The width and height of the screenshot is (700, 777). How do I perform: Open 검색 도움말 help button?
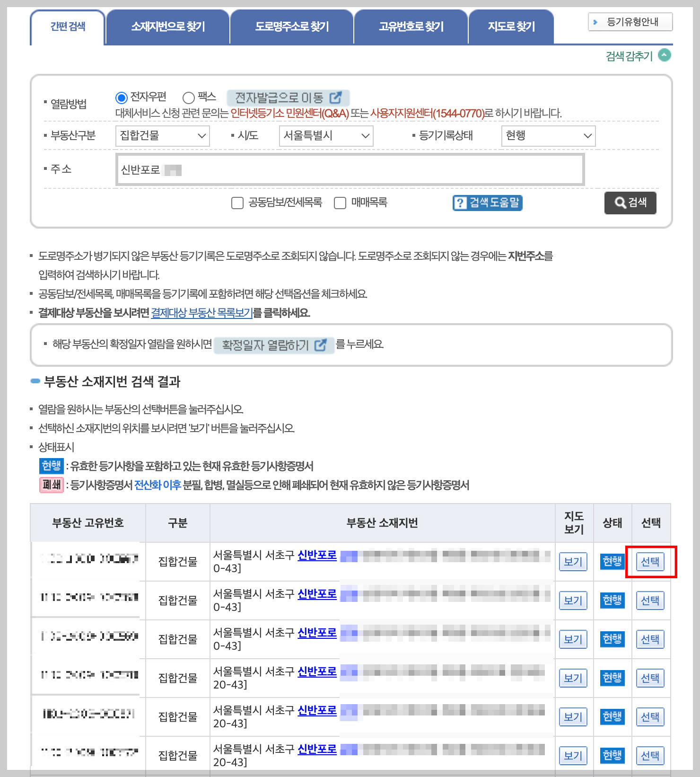point(487,203)
